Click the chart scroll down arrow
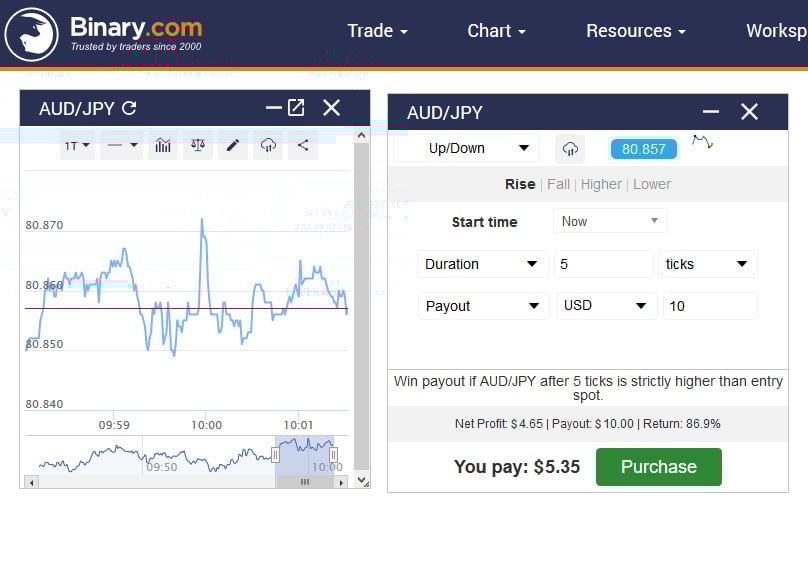The height and width of the screenshot is (585, 808). [362, 481]
